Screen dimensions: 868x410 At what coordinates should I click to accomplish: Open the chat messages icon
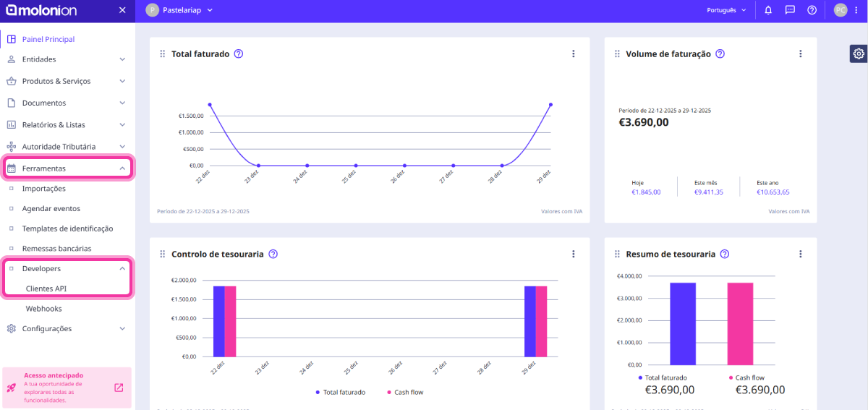coord(790,10)
